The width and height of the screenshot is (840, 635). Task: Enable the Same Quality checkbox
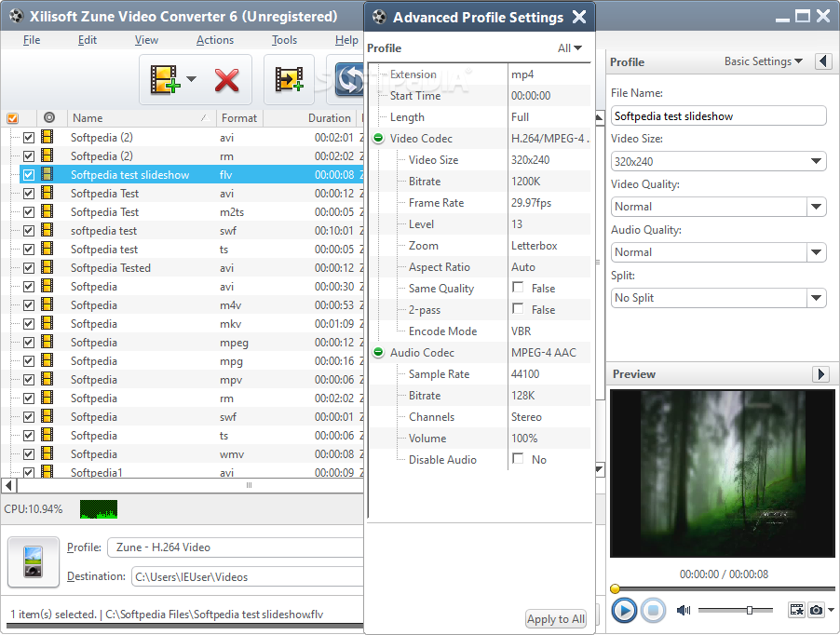(518, 287)
